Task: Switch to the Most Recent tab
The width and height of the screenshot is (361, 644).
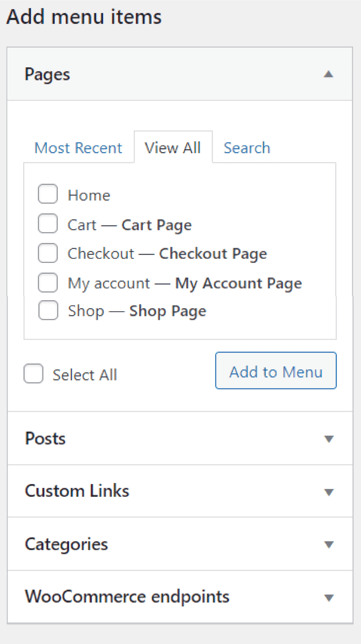Action: pyautogui.click(x=78, y=148)
